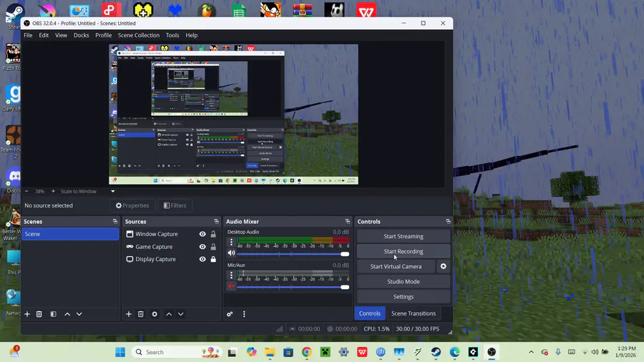Open Mic/Aux options three dots
The height and width of the screenshot is (362, 644).
231,275
